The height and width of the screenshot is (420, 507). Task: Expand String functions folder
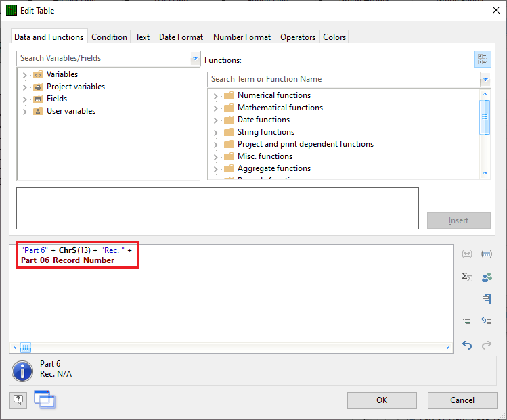(x=216, y=133)
